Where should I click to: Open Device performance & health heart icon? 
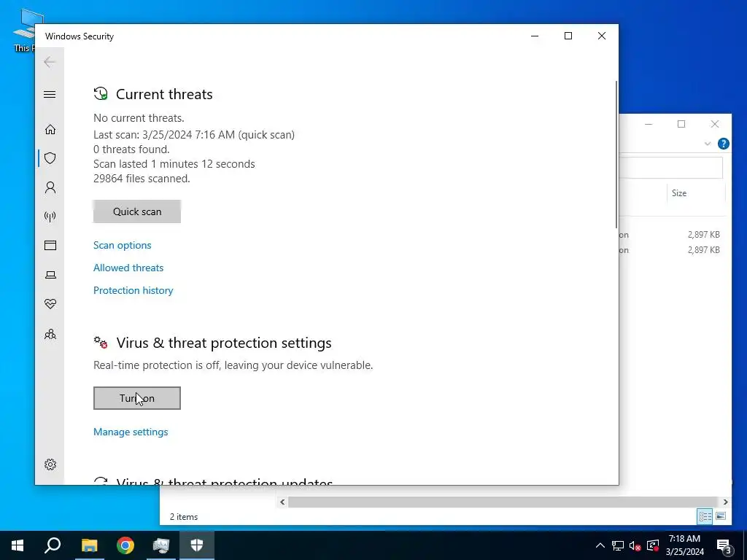tap(50, 304)
